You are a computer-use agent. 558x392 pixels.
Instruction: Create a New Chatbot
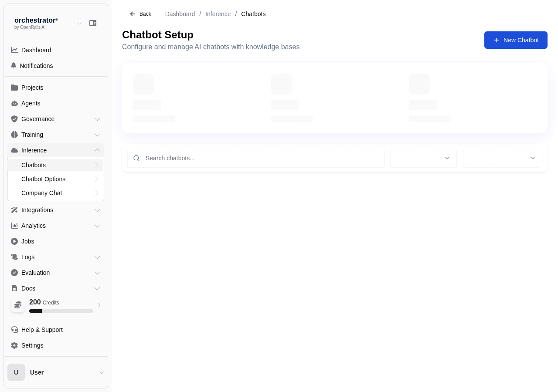click(516, 40)
